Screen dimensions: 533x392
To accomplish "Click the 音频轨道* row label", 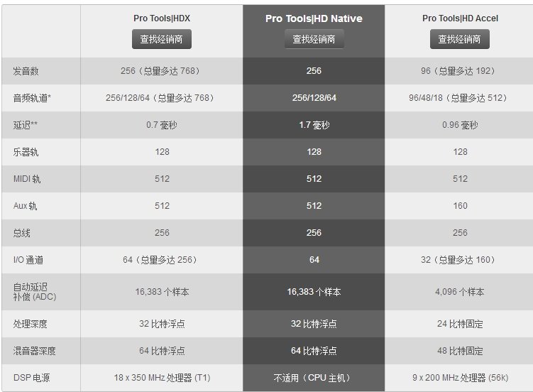I will pyautogui.click(x=32, y=98).
